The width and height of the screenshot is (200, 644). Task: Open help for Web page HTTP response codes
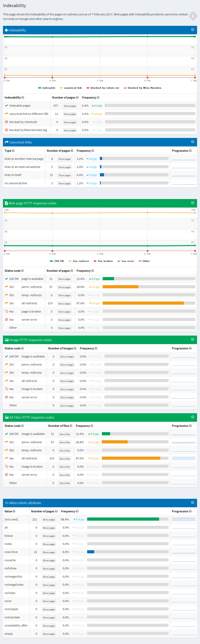[193, 203]
